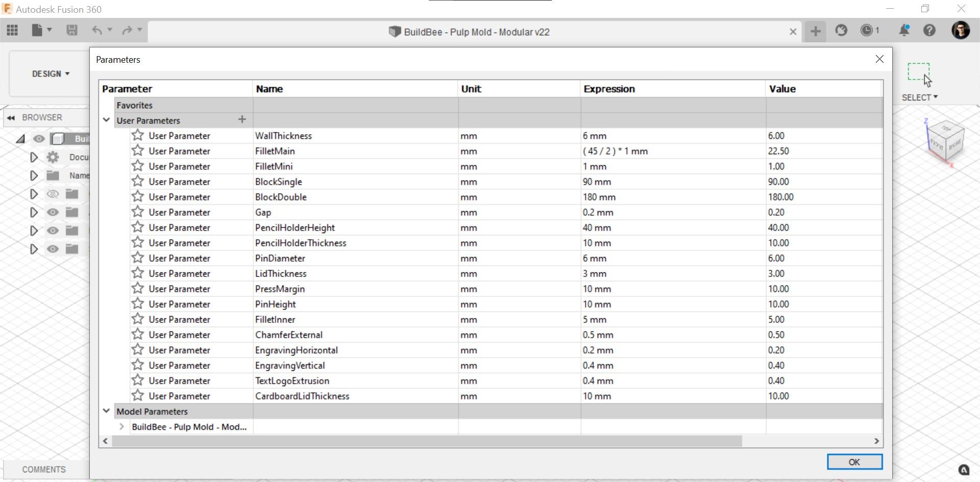
Task: Favorite the BlockSingle parameter star
Action: coord(138,181)
